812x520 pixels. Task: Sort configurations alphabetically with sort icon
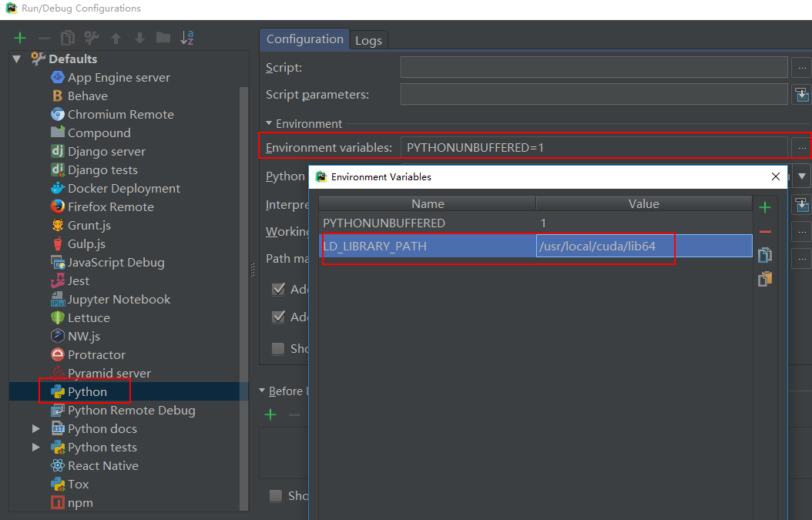187,38
